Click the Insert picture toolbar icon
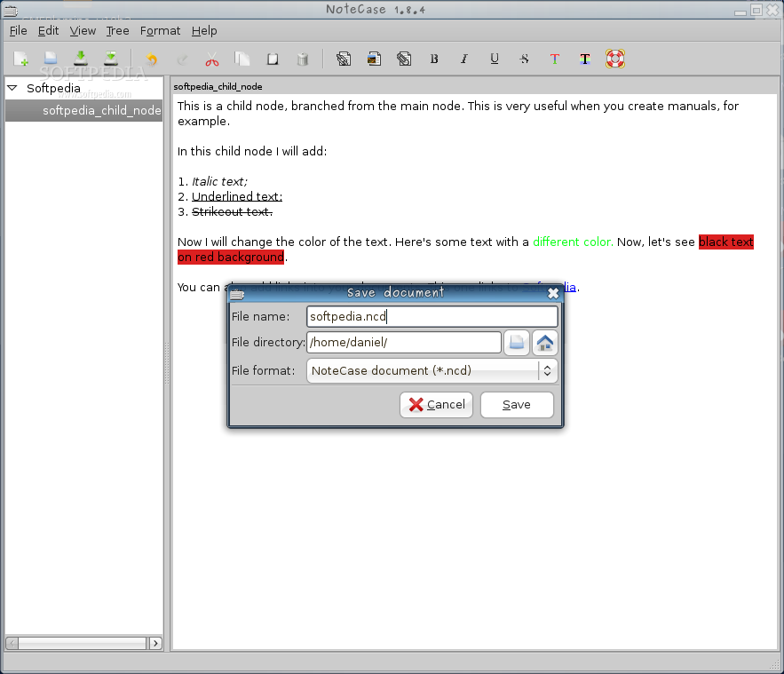The height and width of the screenshot is (674, 784). coord(374,59)
